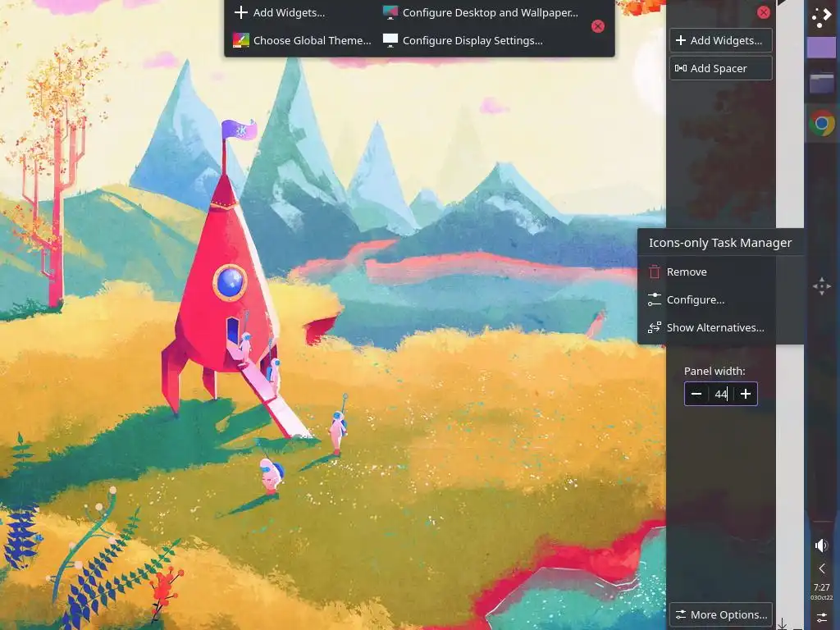This screenshot has width=840, height=630.
Task: Click the trash icon next to Remove
Action: point(654,272)
